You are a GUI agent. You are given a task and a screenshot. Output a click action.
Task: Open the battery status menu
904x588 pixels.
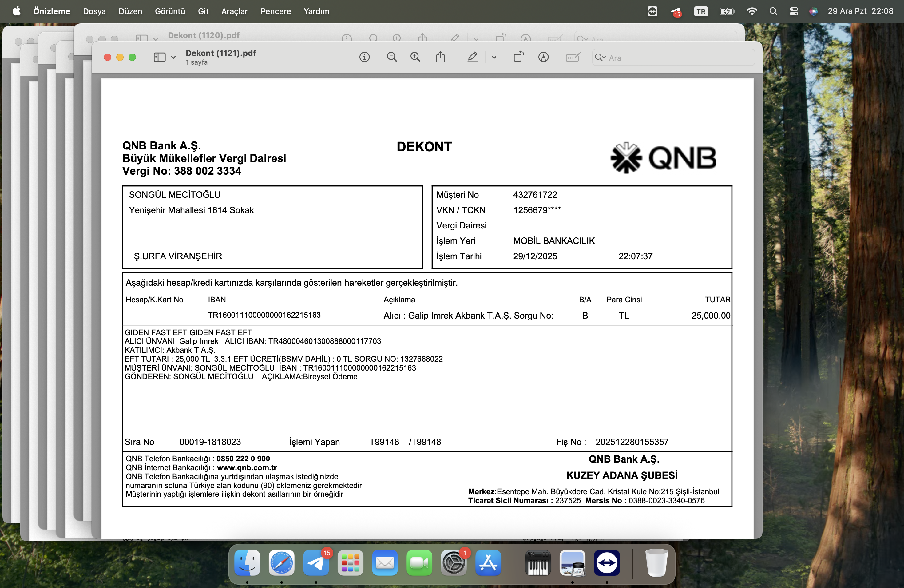tap(727, 11)
